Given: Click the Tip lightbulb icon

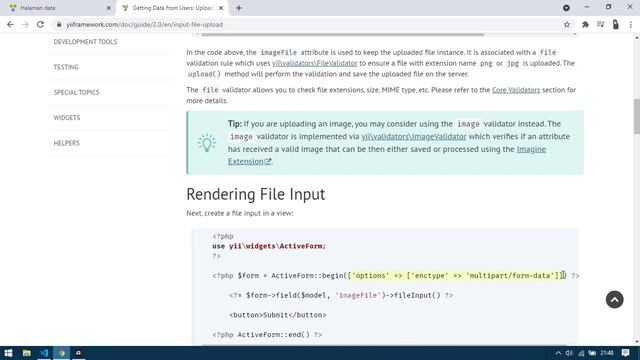Looking at the screenshot, I should coord(207,143).
